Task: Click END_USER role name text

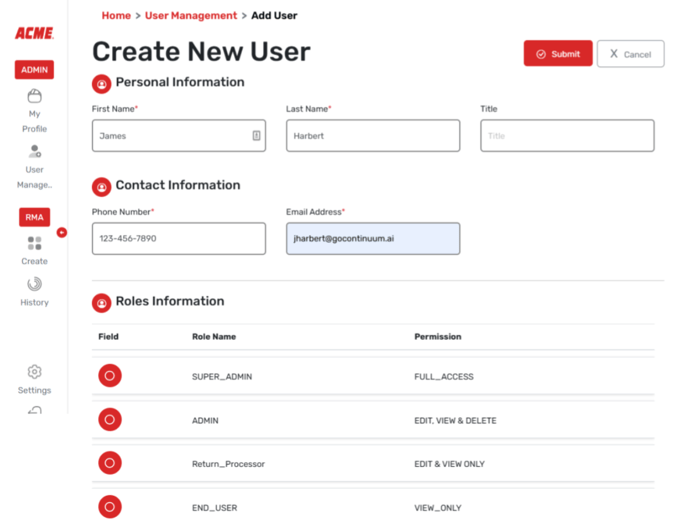Action: coord(214,508)
